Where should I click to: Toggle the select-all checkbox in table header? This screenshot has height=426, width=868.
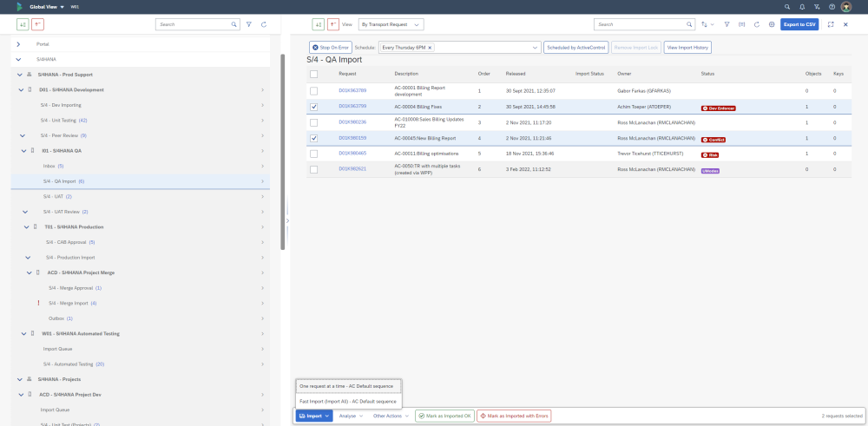(313, 74)
